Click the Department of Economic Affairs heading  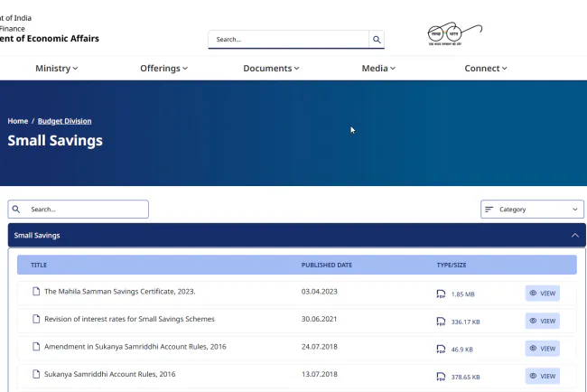point(50,39)
